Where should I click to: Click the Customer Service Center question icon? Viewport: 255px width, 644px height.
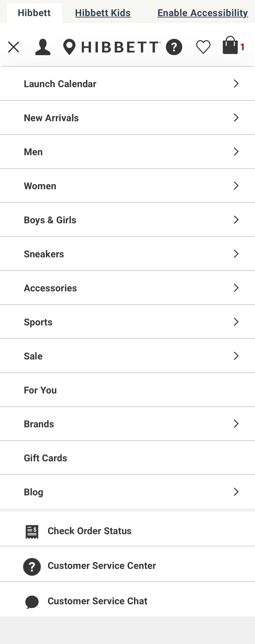(32, 567)
